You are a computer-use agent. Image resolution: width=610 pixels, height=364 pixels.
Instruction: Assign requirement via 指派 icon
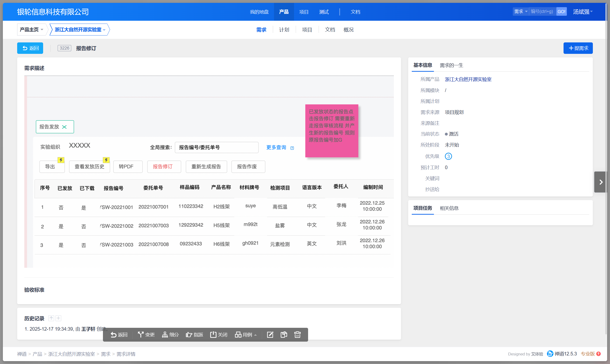coord(194,334)
